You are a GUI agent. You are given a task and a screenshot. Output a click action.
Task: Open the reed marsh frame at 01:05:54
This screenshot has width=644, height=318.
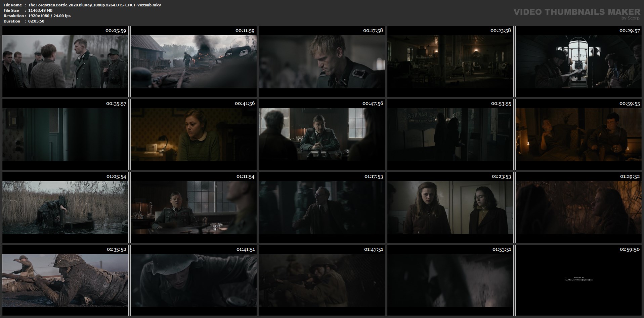click(x=65, y=207)
